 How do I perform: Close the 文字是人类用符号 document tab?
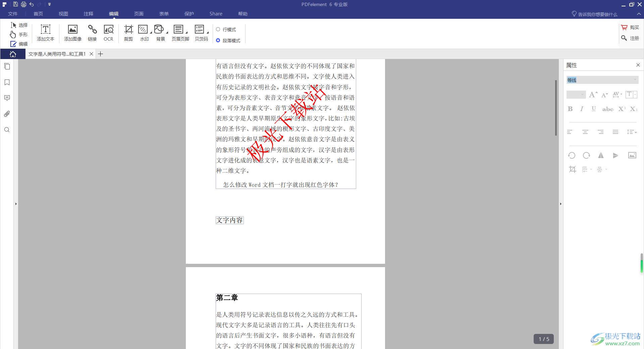tap(91, 54)
